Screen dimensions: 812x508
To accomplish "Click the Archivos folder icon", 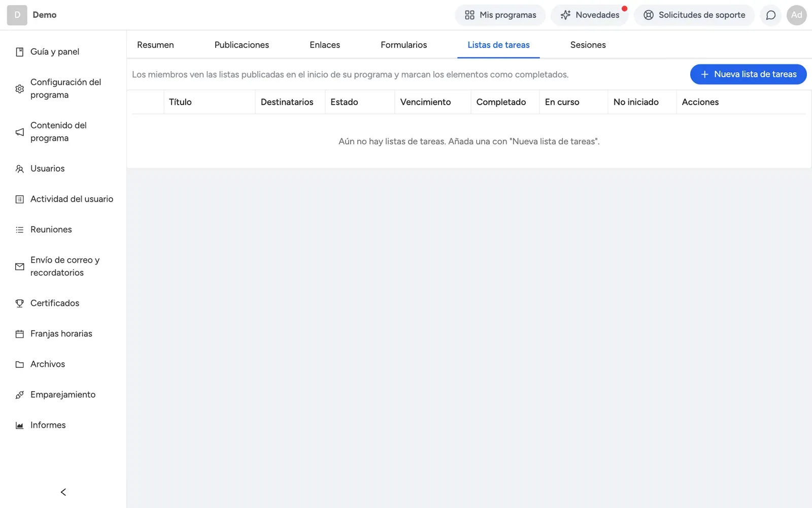I will pyautogui.click(x=20, y=364).
